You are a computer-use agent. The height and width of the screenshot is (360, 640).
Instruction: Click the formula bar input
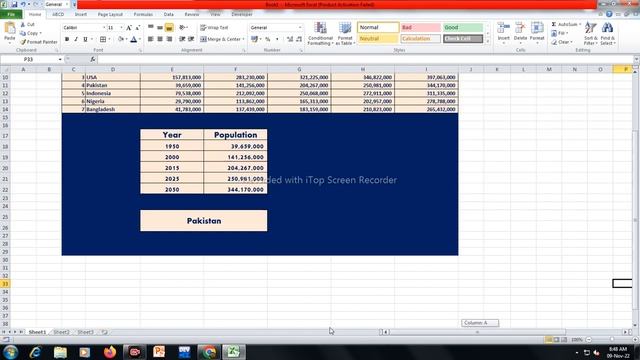click(x=365, y=60)
